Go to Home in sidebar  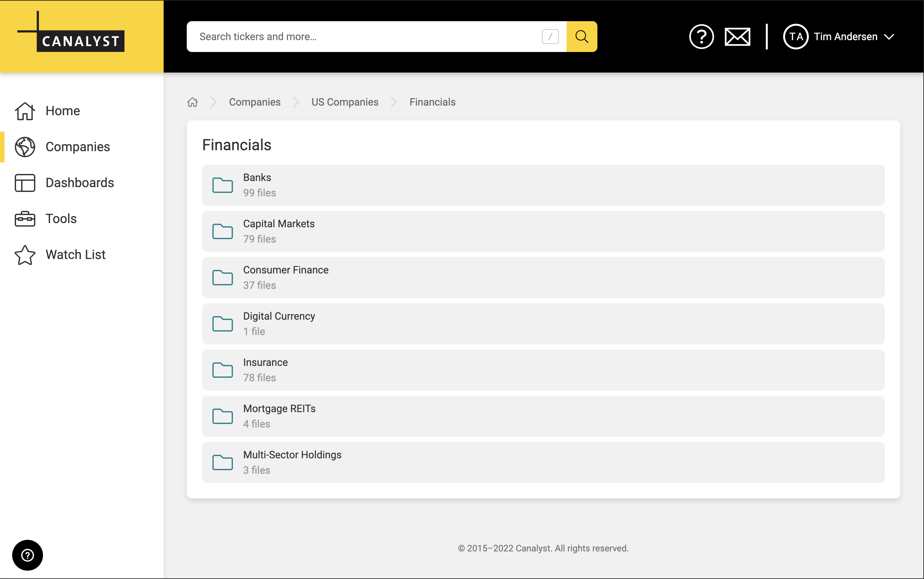tap(62, 111)
